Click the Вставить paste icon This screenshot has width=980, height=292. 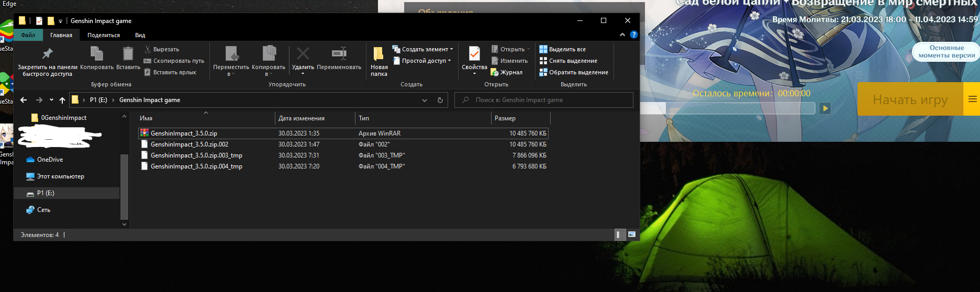click(x=128, y=53)
